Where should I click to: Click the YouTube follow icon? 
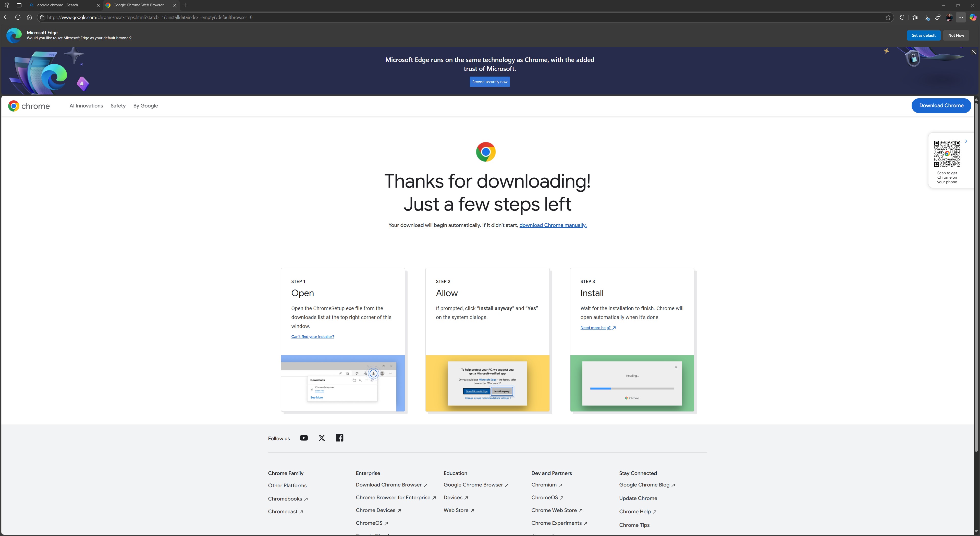tap(303, 438)
